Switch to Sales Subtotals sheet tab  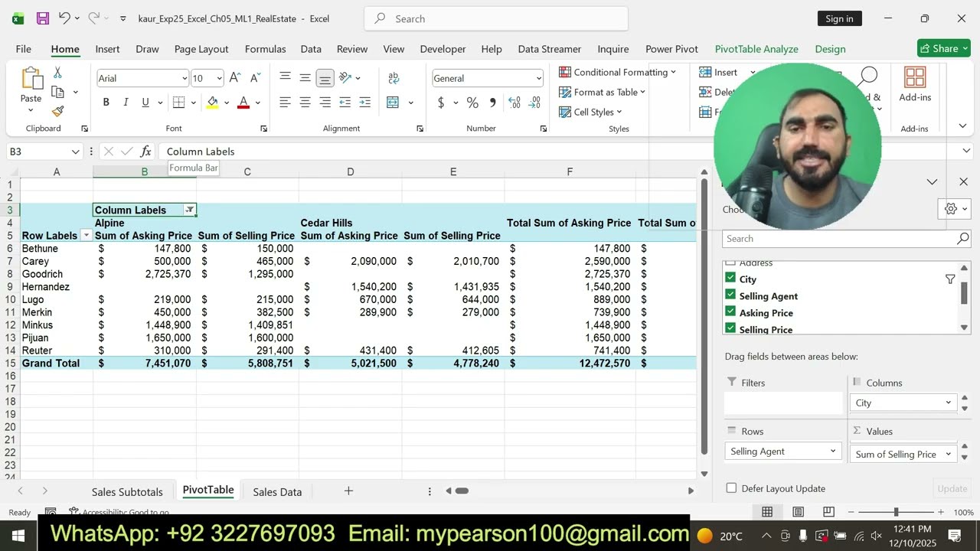tap(127, 492)
